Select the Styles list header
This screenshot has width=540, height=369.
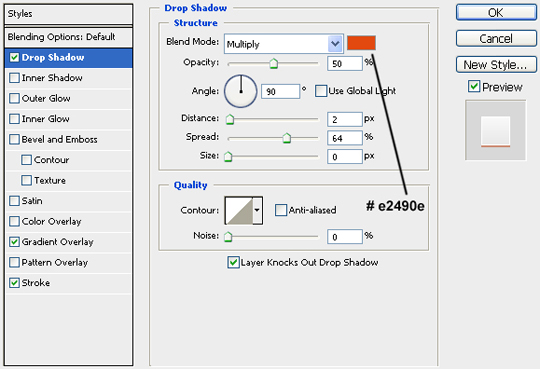[68, 14]
